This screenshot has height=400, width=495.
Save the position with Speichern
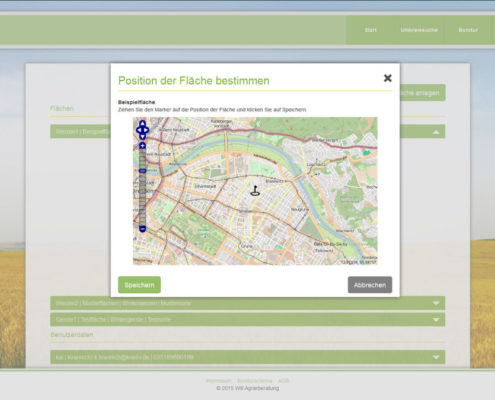139,285
